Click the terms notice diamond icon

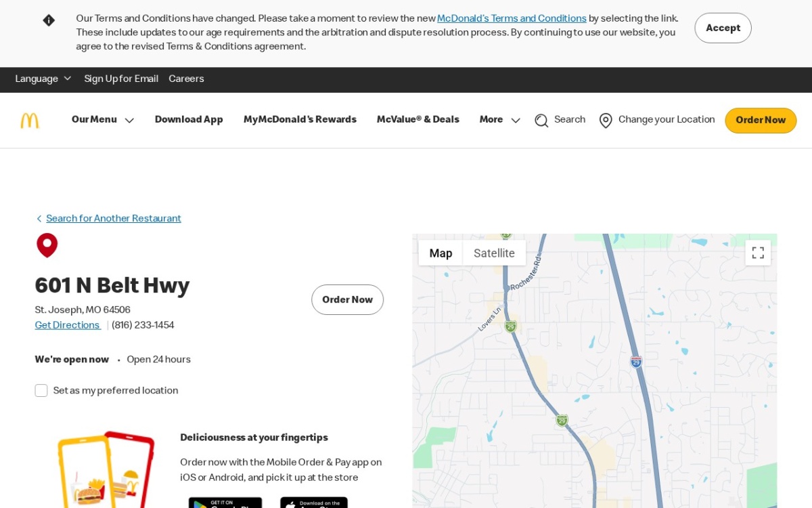pos(49,20)
